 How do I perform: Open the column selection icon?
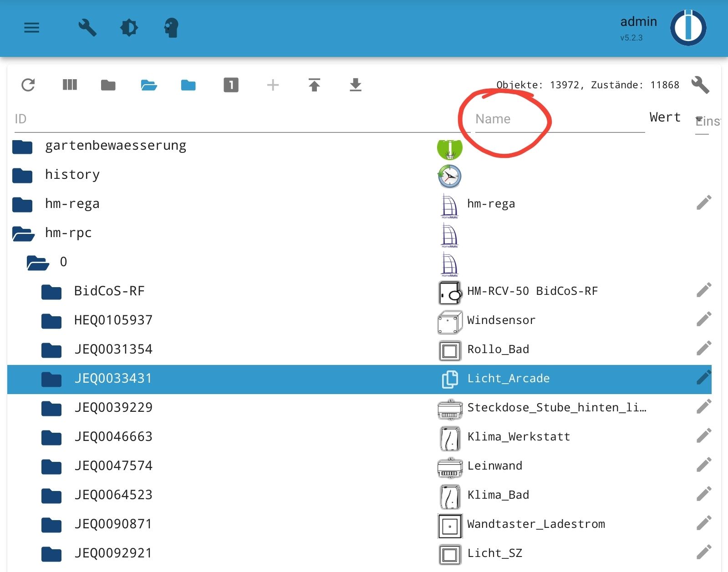(x=70, y=85)
